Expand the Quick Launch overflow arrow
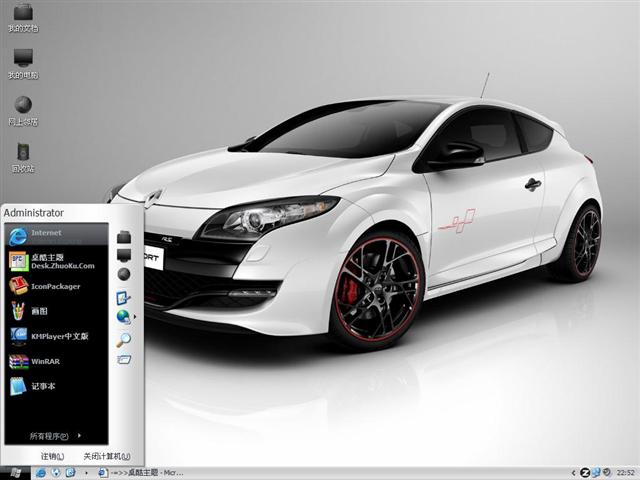The height and width of the screenshot is (480, 640). point(86,473)
